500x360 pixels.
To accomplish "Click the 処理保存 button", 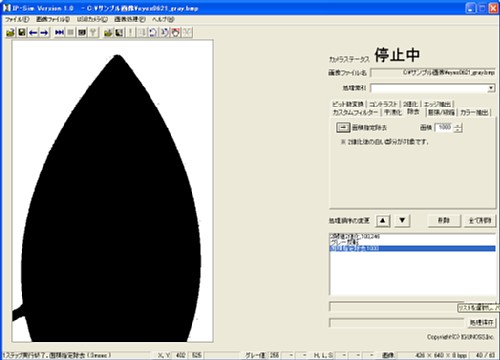I will (481, 323).
